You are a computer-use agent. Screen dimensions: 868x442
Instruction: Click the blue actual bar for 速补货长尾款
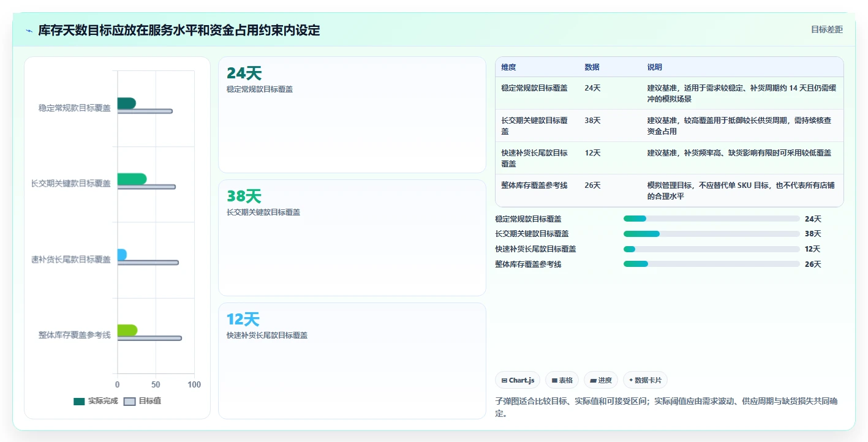(x=122, y=255)
